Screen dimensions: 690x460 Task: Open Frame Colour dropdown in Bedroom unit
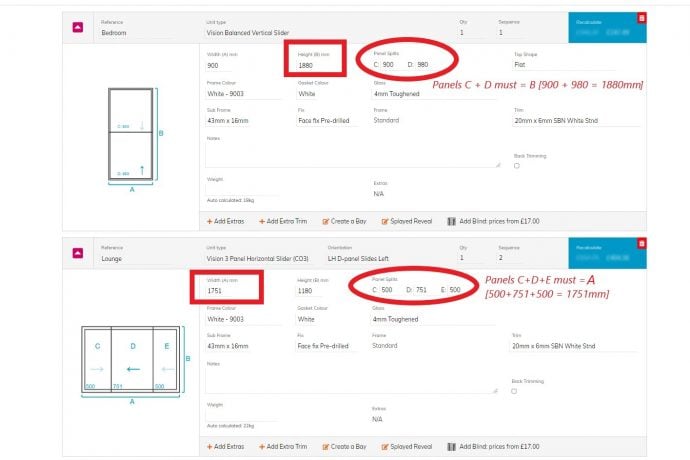click(245, 93)
